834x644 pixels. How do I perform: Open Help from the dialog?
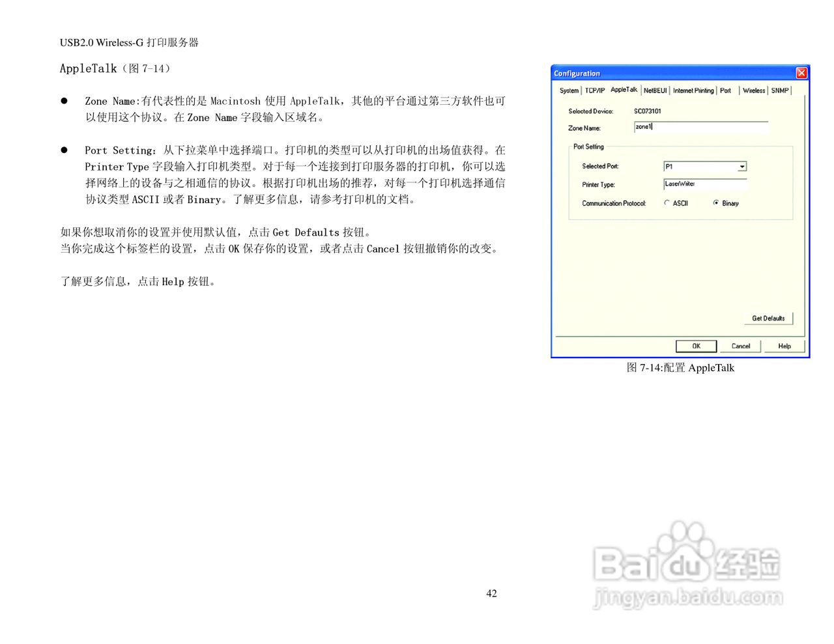click(x=784, y=346)
